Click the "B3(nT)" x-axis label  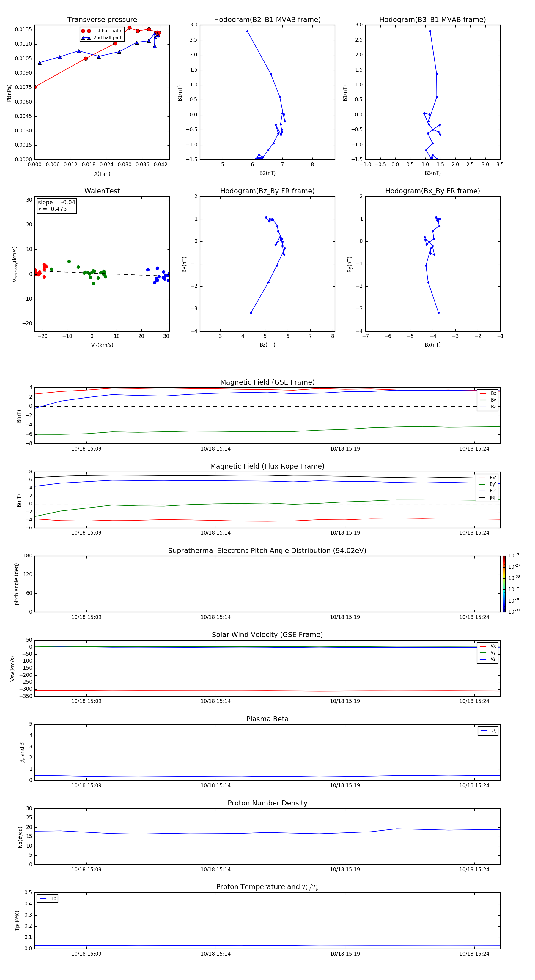pos(432,173)
